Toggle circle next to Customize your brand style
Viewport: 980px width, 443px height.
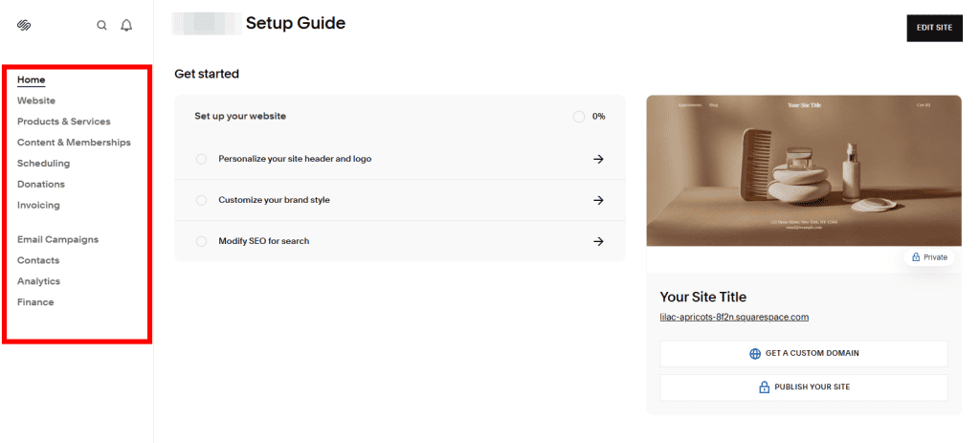[x=201, y=200]
